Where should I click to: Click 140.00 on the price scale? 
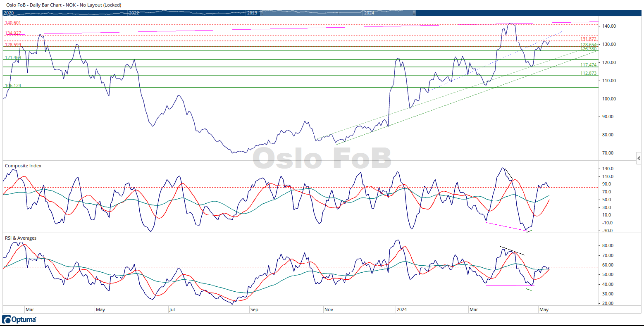[609, 26]
